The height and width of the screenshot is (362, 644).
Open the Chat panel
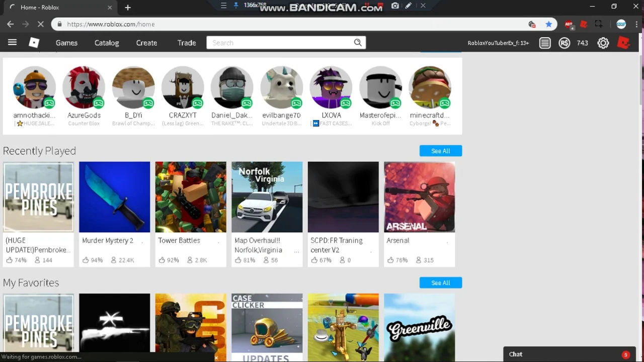click(x=569, y=354)
